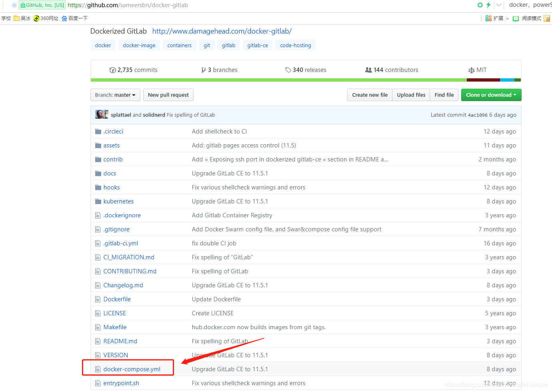This screenshot has height=392, width=552.
Task: Click the docker-image topic tag
Action: click(x=139, y=46)
